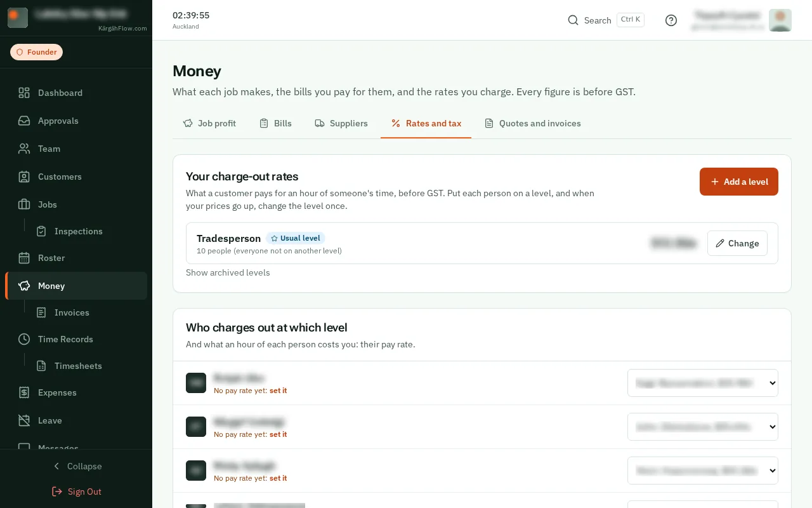Open level dropdown for the first person
The height and width of the screenshot is (508, 812).
point(703,383)
